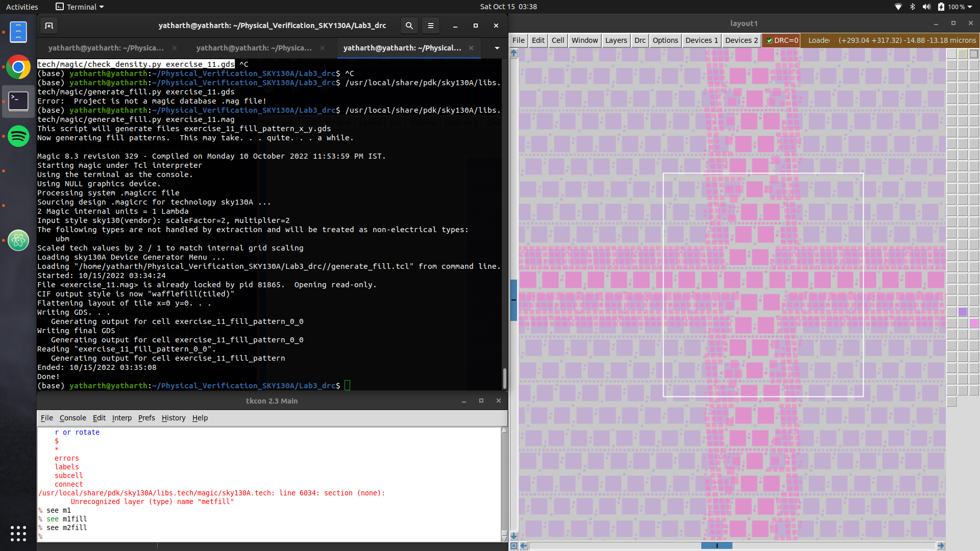Open the clock and calendar panel

pyautogui.click(x=508, y=7)
